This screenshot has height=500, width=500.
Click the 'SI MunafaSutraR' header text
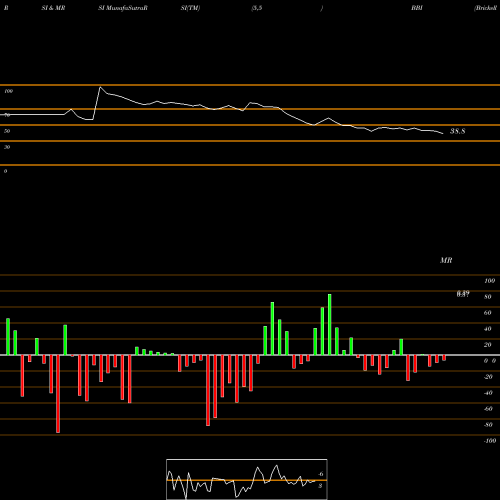click(123, 8)
